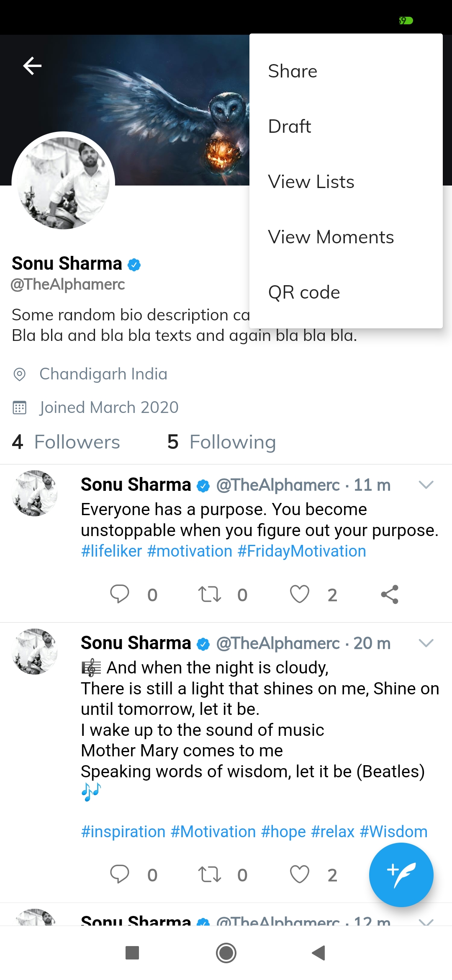The image size is (452, 980).
Task: Tap the back arrow on profile header
Action: [32, 66]
